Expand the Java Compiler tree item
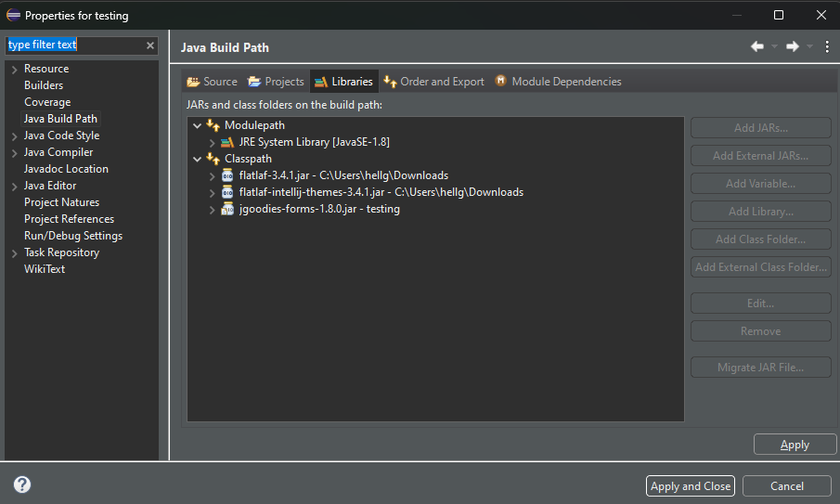 click(15, 153)
